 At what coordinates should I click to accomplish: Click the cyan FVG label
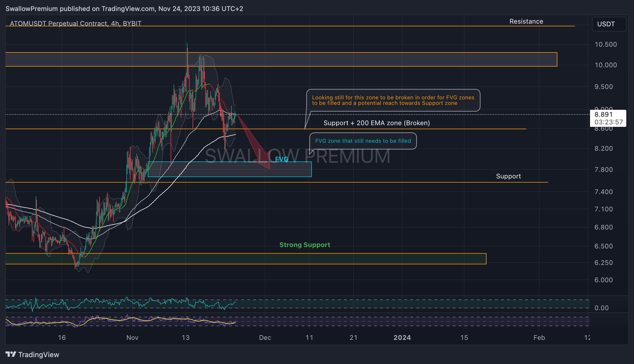pos(282,159)
